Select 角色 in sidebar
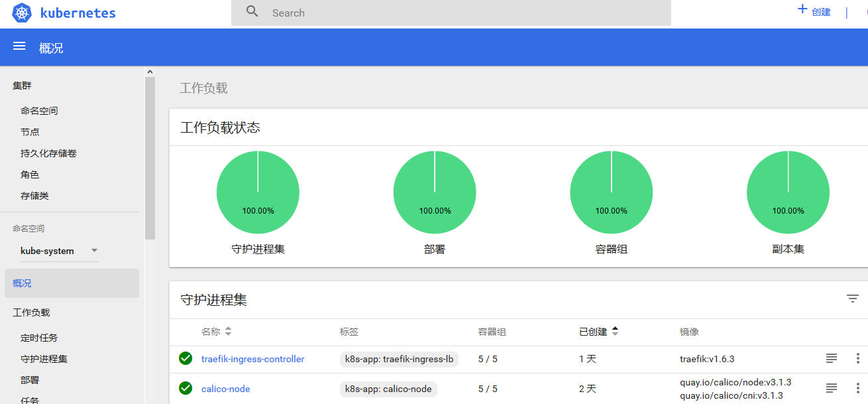868x404 pixels. (x=30, y=174)
